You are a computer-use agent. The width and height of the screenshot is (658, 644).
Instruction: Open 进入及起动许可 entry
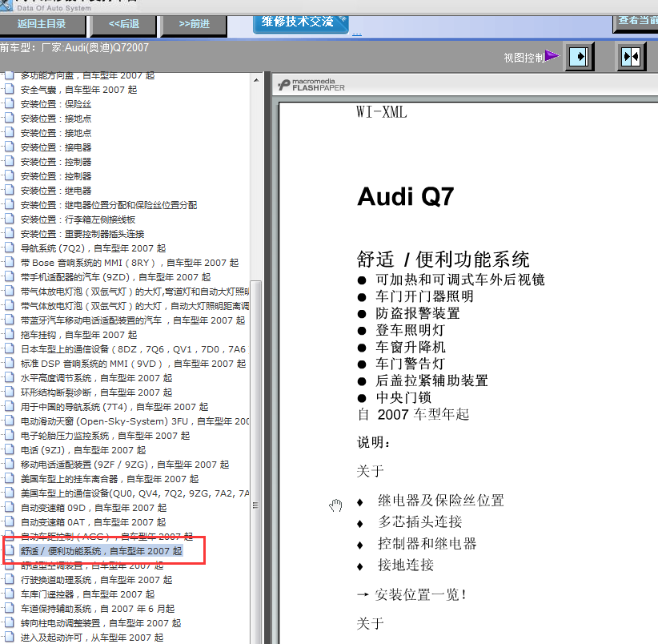[92, 638]
